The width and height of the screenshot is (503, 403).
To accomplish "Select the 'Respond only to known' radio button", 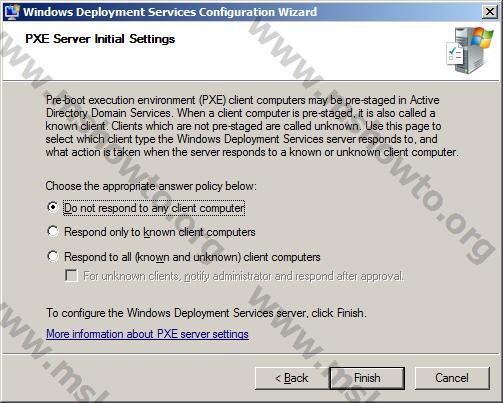I will 53,231.
